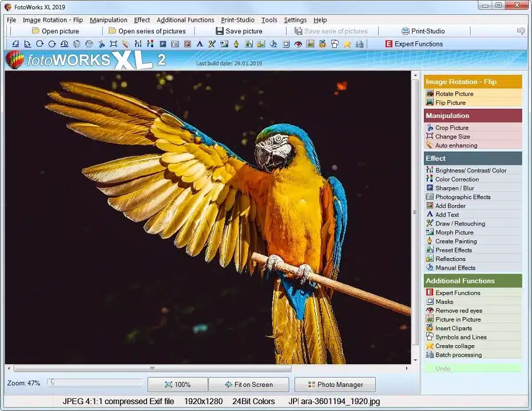The width and height of the screenshot is (532, 411).
Task: Click the Brightness/Contrast sliders toolbar icon
Action: (138, 44)
